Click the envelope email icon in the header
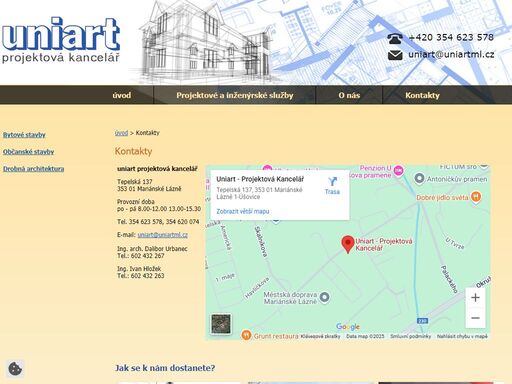Screen dimensions: 512x384 (x=395, y=55)
